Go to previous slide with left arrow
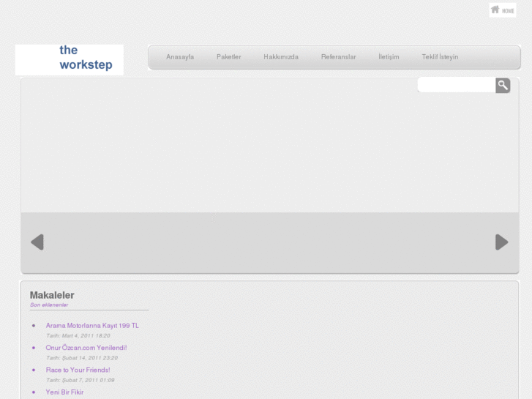The width and height of the screenshot is (532, 399). coord(37,242)
